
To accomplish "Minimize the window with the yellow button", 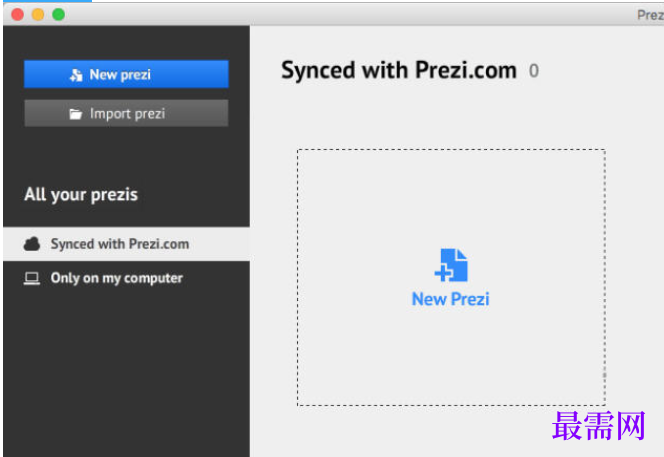I will (x=38, y=14).
